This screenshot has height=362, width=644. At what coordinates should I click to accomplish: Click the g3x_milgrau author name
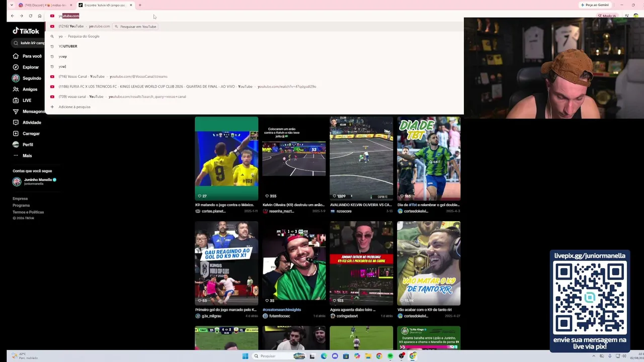pos(211,316)
